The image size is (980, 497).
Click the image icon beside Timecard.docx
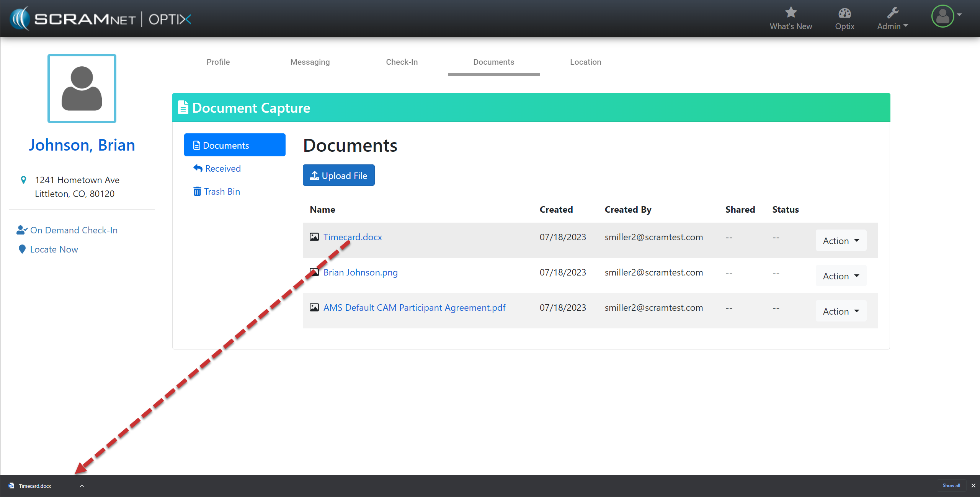coord(314,237)
